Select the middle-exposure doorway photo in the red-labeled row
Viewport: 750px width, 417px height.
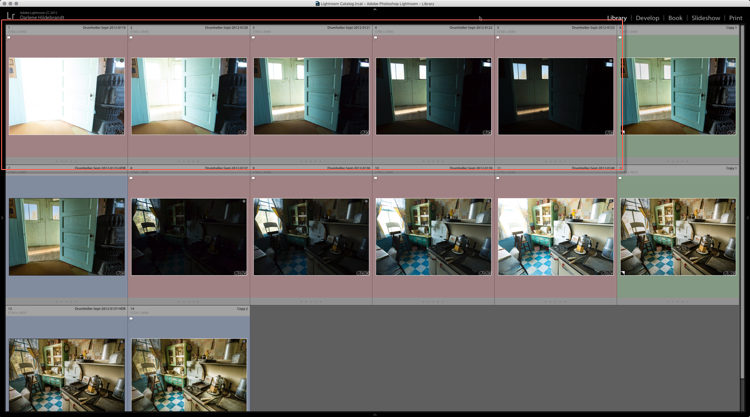[311, 96]
